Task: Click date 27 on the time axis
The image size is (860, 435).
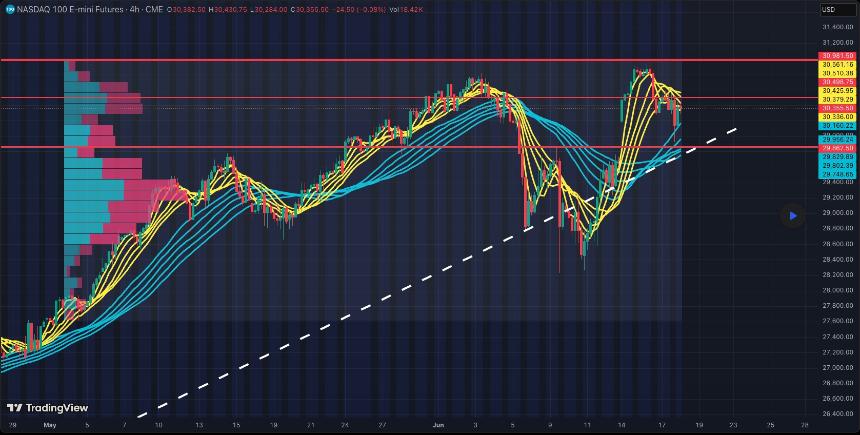Action: [383, 425]
